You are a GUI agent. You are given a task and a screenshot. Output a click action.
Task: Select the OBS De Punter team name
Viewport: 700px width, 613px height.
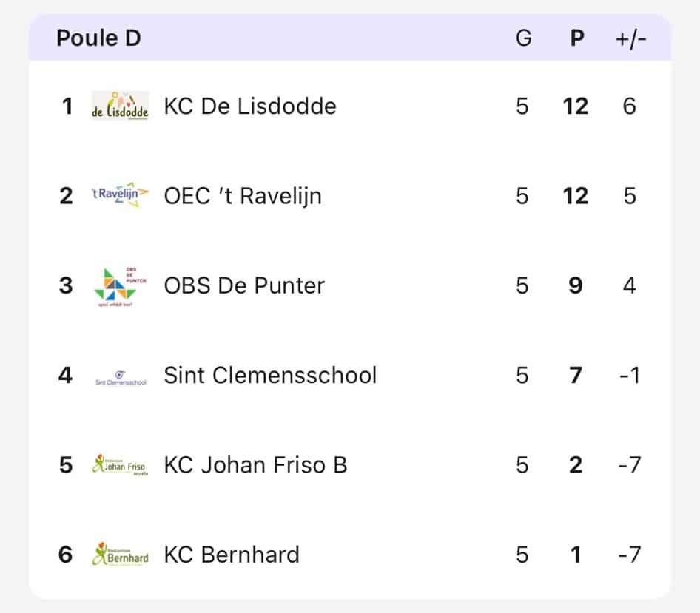pyautogui.click(x=244, y=286)
